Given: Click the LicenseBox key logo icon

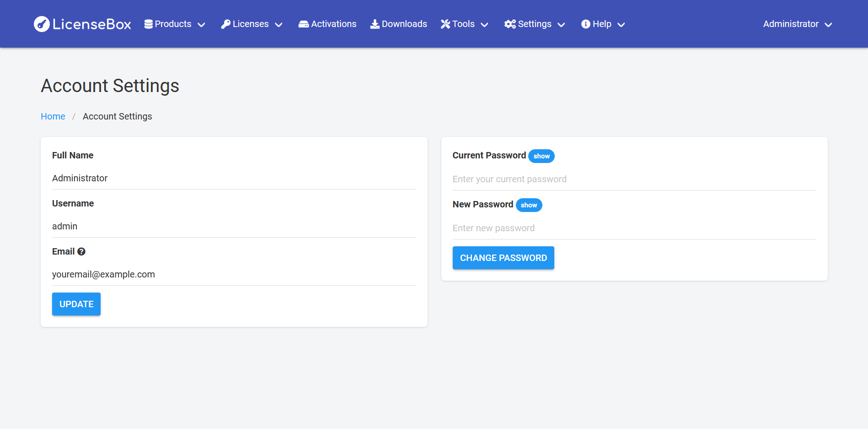Looking at the screenshot, I should click(x=42, y=24).
